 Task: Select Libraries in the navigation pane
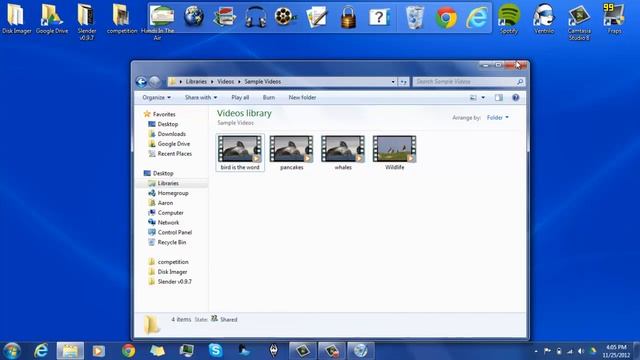pos(164,183)
